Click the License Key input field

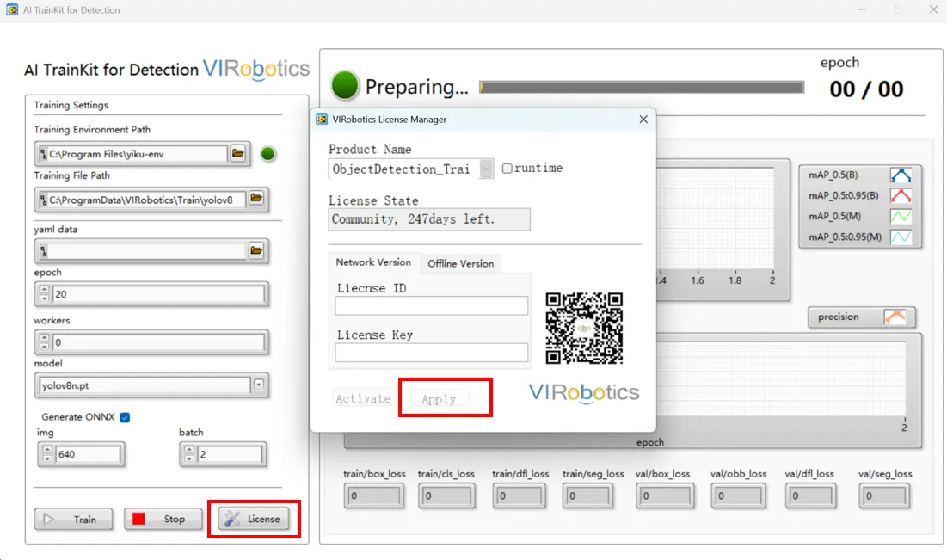431,353
